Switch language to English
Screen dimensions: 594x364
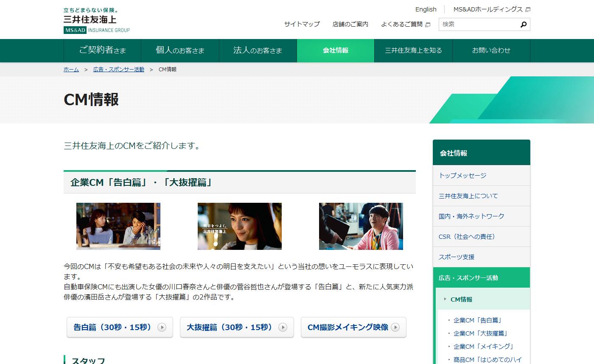[426, 9]
